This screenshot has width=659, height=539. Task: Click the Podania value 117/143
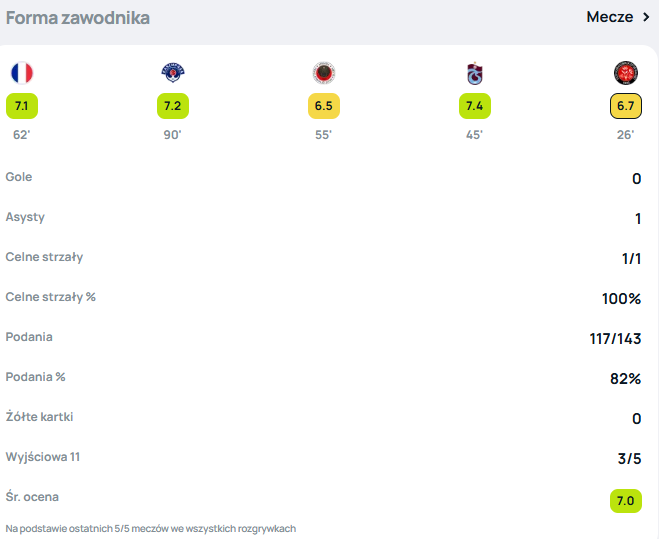click(615, 339)
